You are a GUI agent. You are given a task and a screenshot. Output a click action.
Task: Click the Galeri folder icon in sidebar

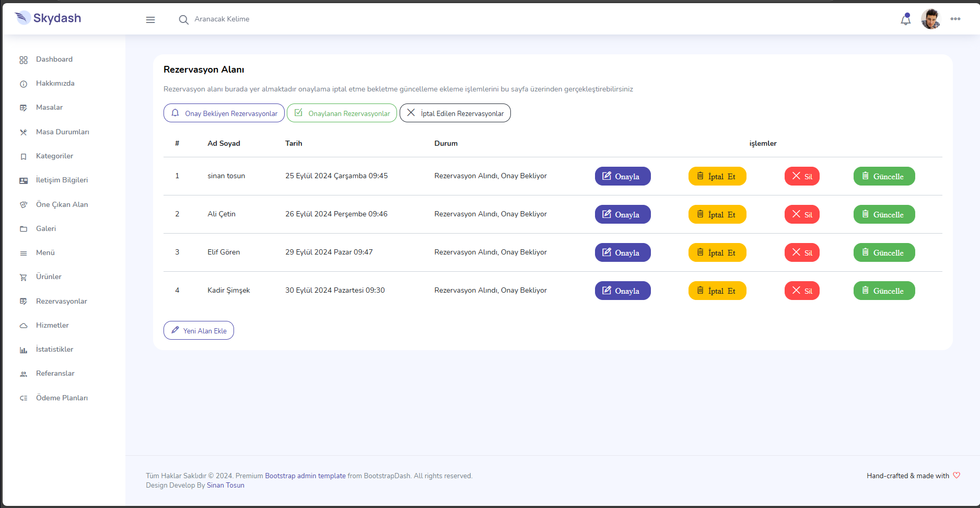coord(24,229)
